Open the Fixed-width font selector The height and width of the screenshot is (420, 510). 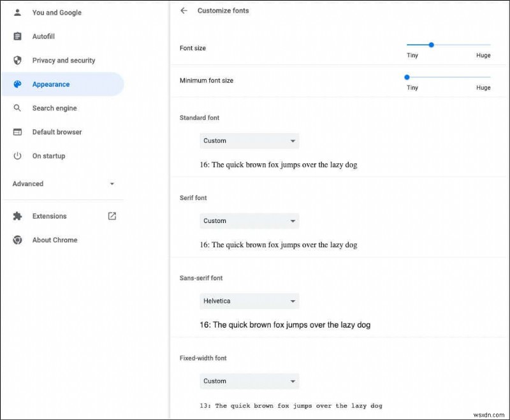tap(249, 380)
